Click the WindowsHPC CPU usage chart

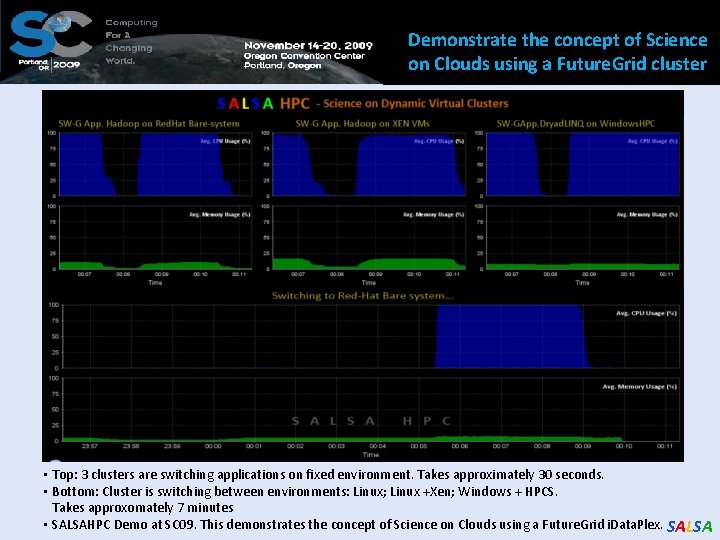click(x=583, y=164)
